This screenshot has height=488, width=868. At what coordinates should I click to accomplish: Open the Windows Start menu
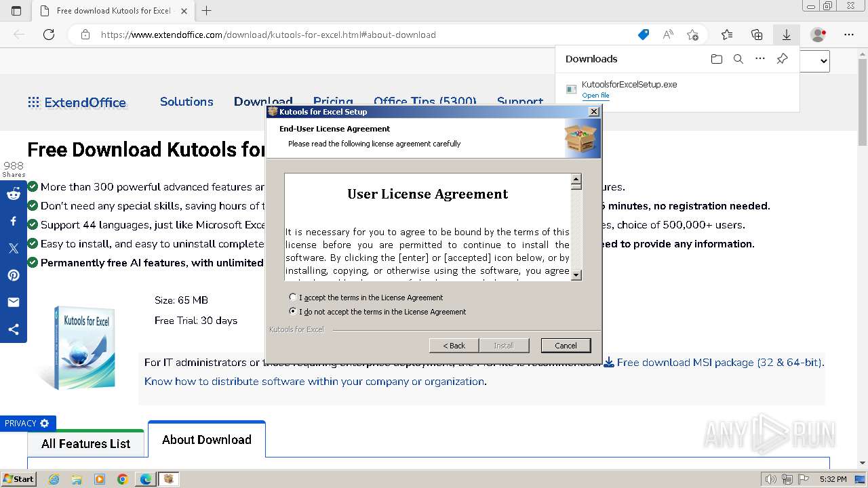point(18,479)
